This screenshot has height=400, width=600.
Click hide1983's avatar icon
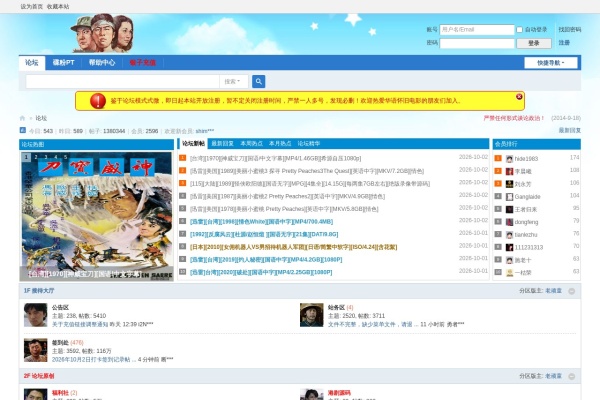tap(509, 158)
